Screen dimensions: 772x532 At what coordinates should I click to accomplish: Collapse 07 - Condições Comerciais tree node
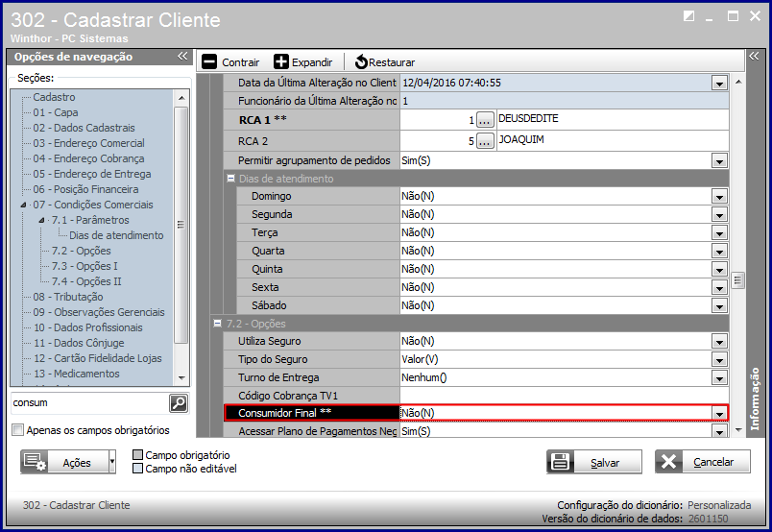(x=23, y=205)
